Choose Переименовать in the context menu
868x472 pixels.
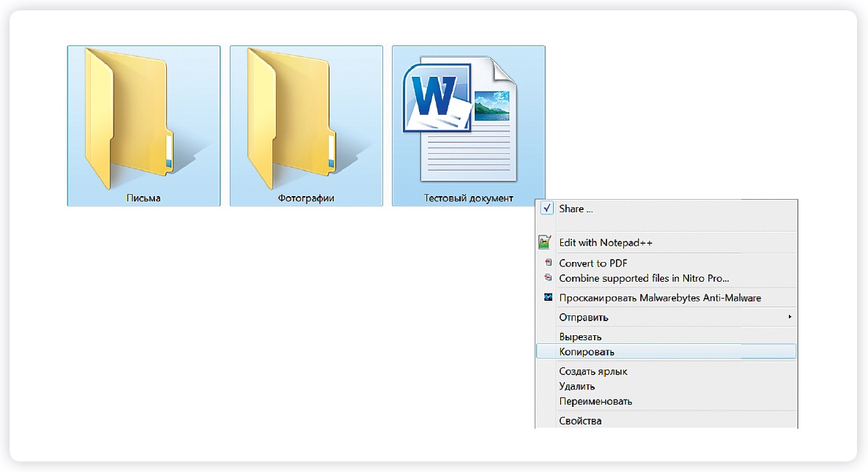click(x=596, y=401)
